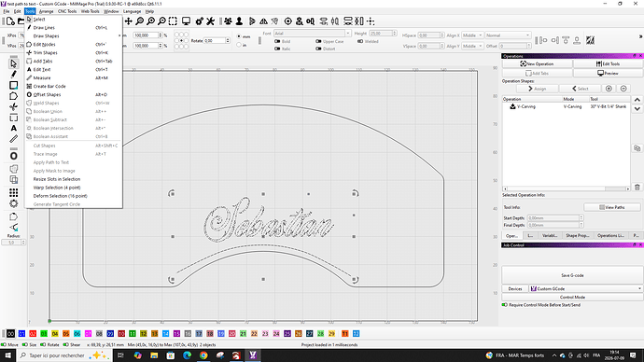Open the Font dropdown showing Arial
This screenshot has width=644, height=362.
tap(312, 34)
